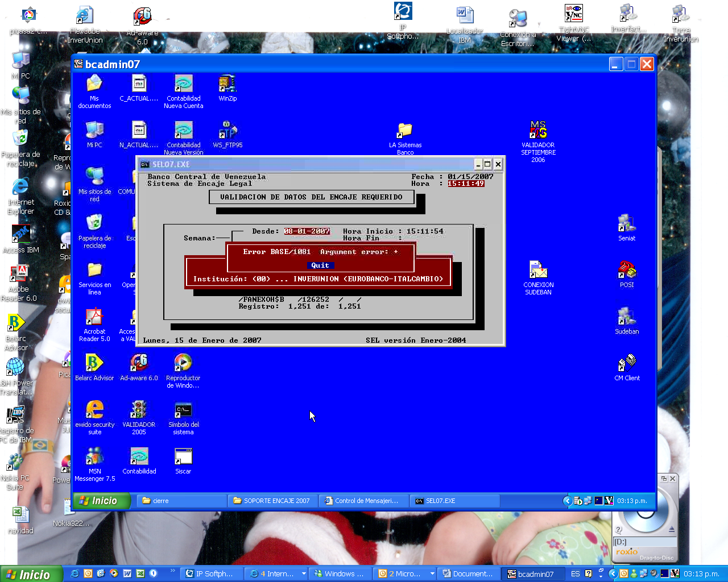Open Símbolo del sistema shortcut
The height and width of the screenshot is (582, 728).
pyautogui.click(x=183, y=417)
